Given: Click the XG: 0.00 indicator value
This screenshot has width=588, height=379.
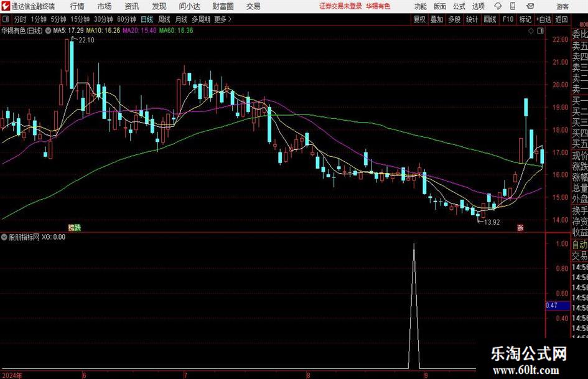Looking at the screenshot, I should click(x=54, y=237).
